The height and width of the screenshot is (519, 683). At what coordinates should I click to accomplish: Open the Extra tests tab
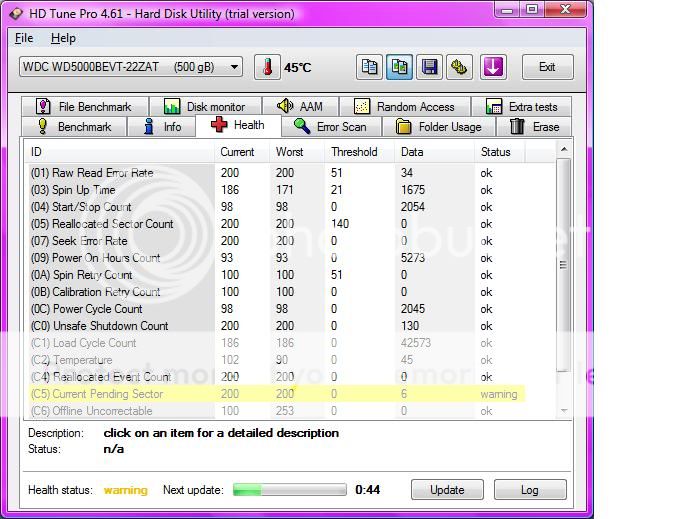pyautogui.click(x=521, y=106)
